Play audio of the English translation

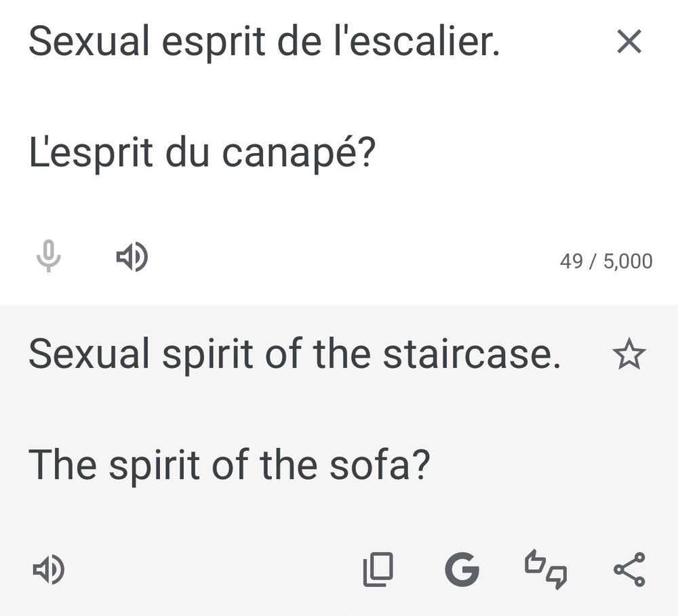(49, 569)
